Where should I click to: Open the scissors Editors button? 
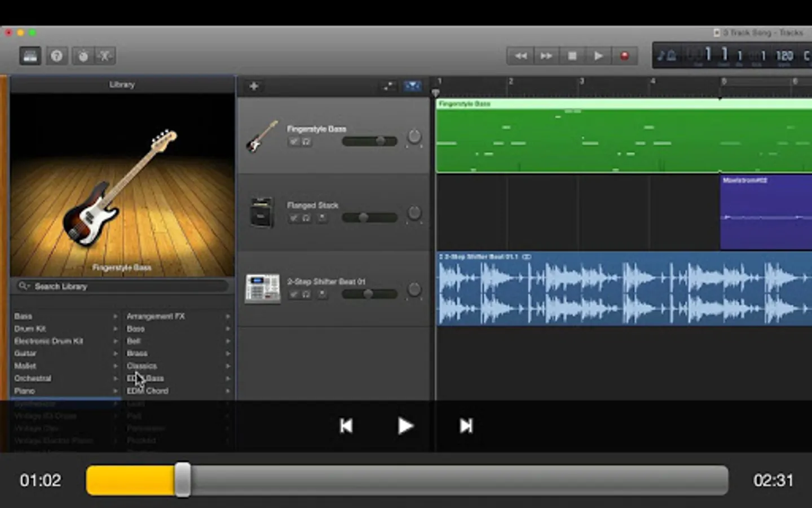pyautogui.click(x=105, y=56)
